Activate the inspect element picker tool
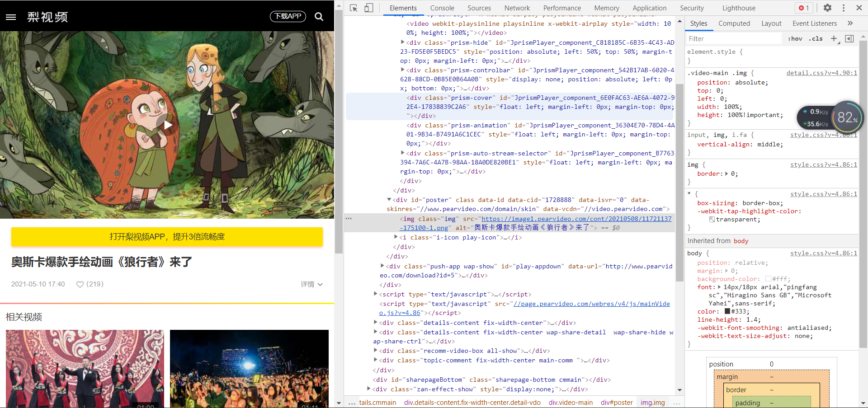This screenshot has width=868, height=408. coord(354,8)
